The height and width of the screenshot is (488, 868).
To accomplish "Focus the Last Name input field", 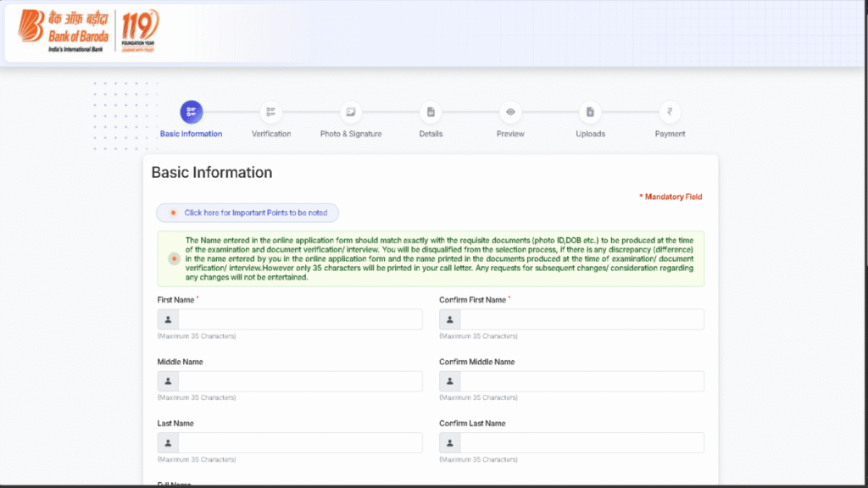I will (300, 442).
